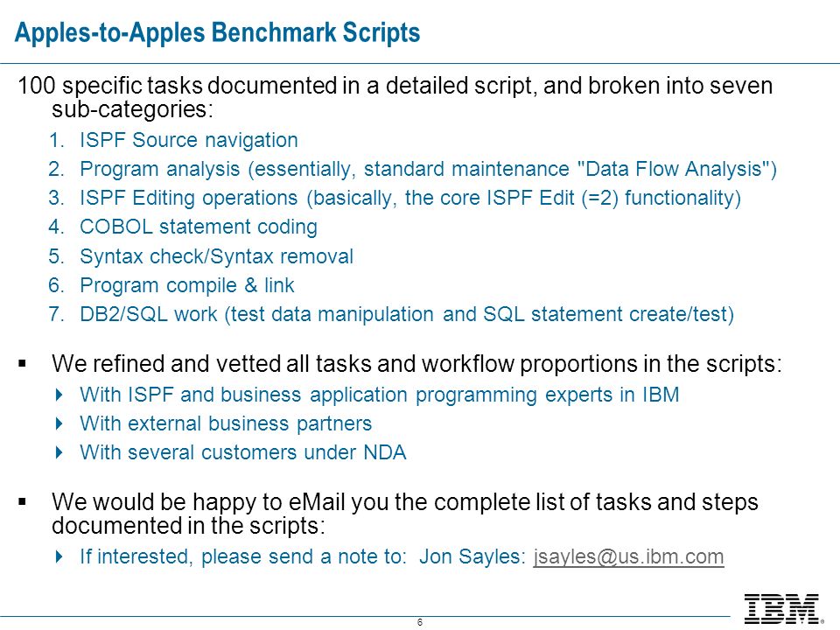Open the jsayles@us.ibm.com email link
840x630 pixels.
tap(628, 556)
